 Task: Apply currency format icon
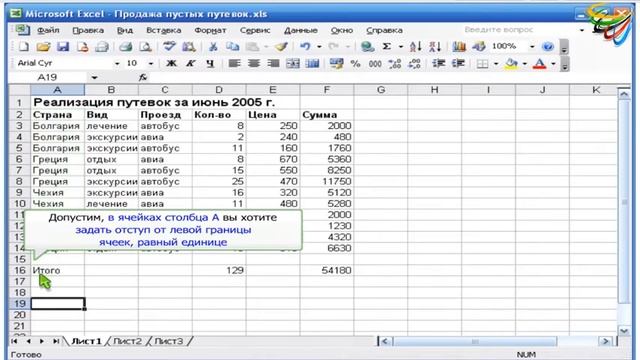coord(336,64)
